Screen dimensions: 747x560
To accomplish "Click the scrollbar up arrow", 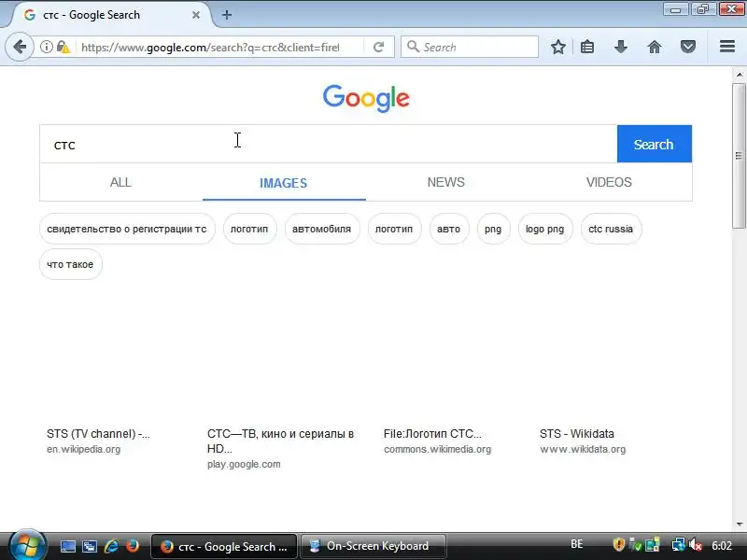I will [739, 75].
